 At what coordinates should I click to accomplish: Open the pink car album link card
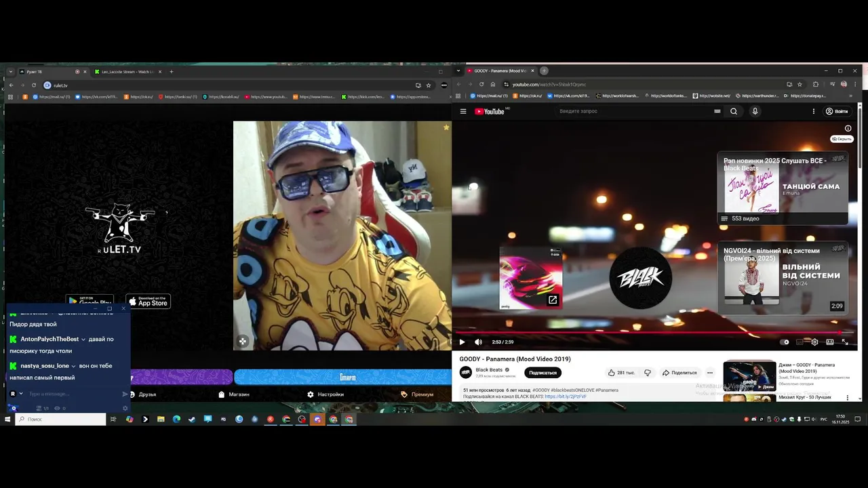tap(531, 277)
